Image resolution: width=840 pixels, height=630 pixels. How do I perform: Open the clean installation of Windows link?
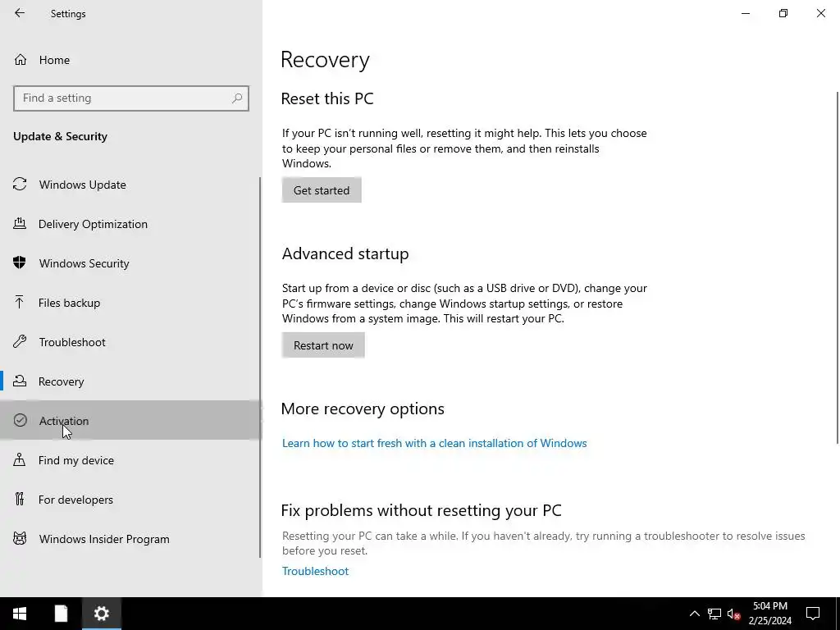435,443
